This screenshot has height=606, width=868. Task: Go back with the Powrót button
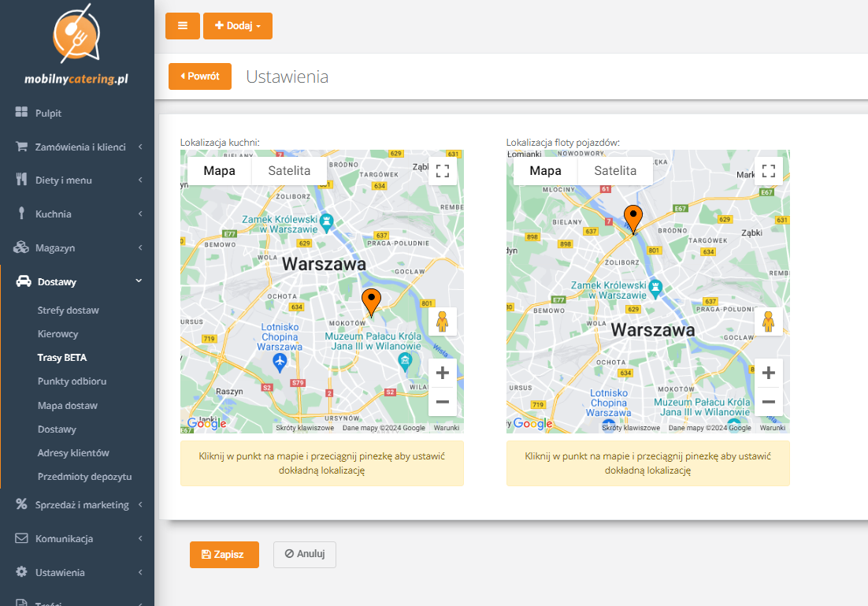click(x=200, y=76)
